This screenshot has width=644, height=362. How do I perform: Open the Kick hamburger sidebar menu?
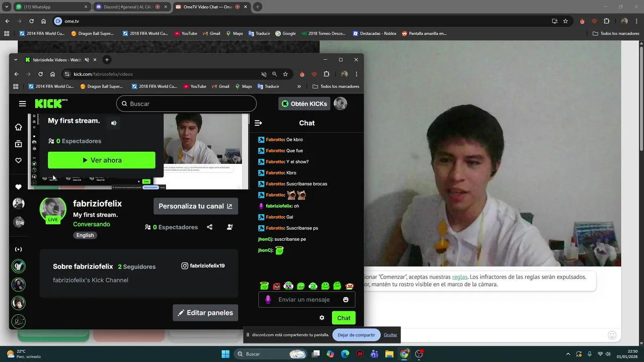pyautogui.click(x=22, y=104)
